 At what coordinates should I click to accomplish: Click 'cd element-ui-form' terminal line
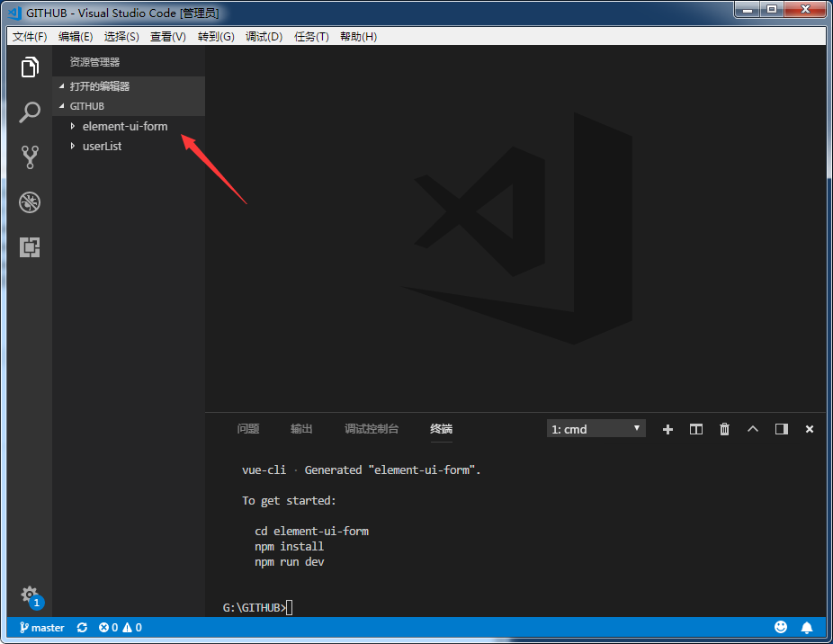click(x=311, y=532)
